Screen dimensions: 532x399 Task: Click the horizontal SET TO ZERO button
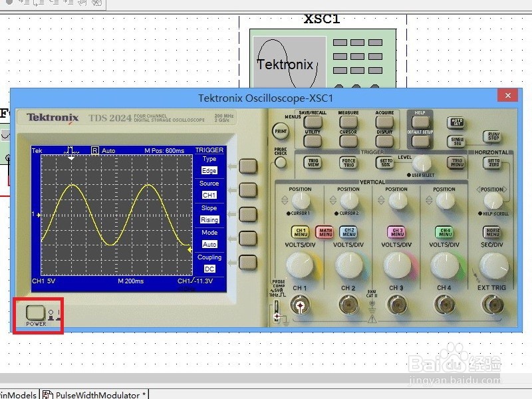click(493, 162)
